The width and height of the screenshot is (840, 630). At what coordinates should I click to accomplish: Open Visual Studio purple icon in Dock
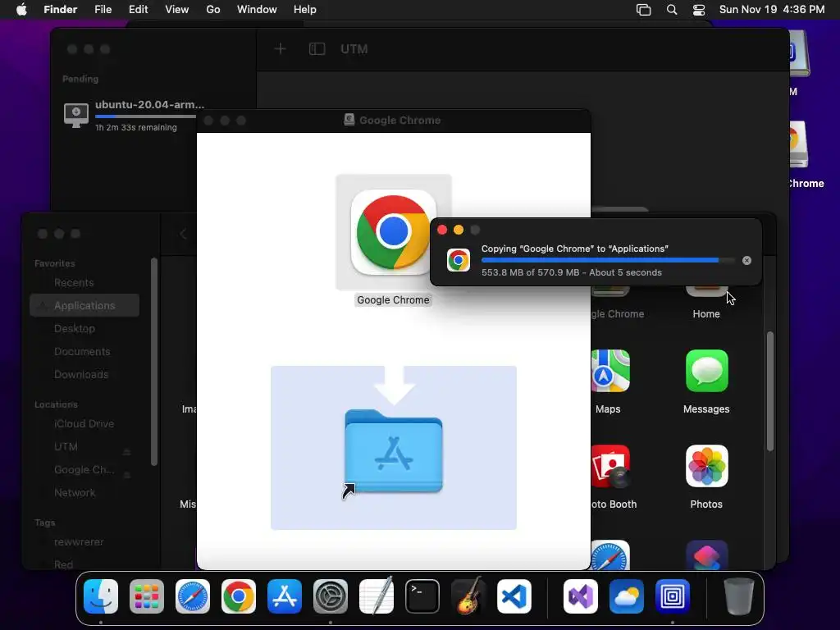coord(580,596)
